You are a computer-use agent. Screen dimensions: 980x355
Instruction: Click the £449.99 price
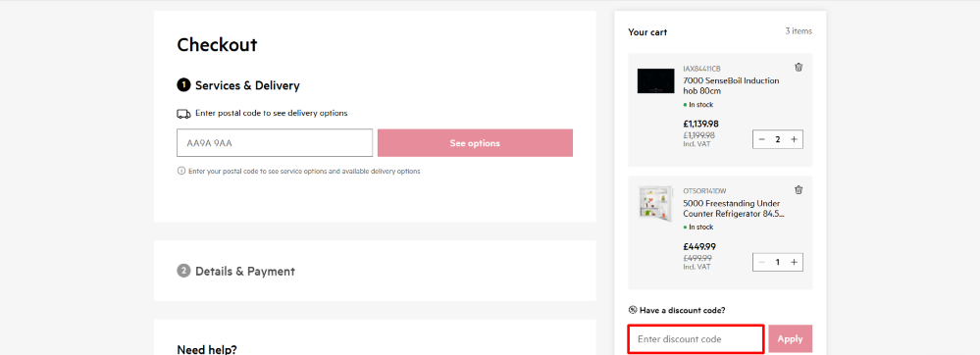pos(699,246)
